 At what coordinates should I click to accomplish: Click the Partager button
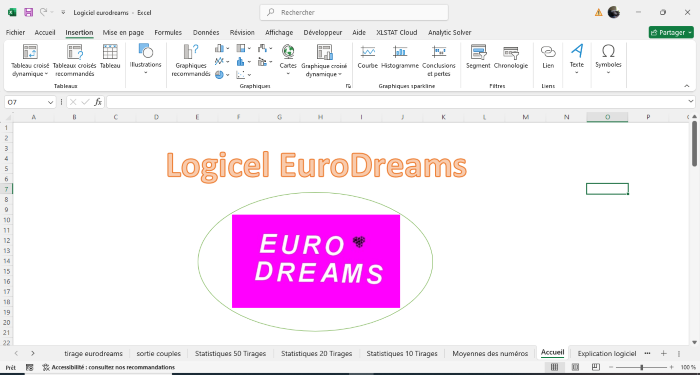671,33
